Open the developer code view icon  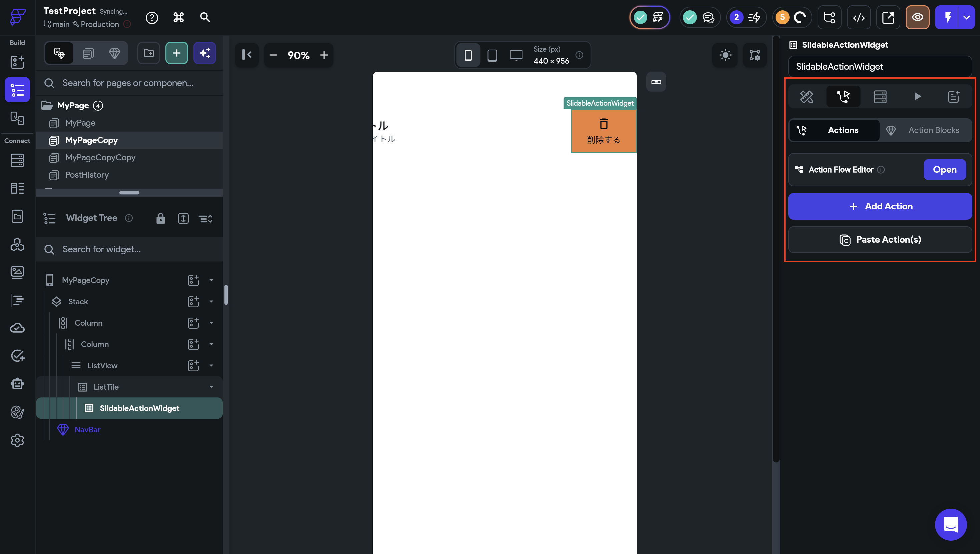point(859,18)
